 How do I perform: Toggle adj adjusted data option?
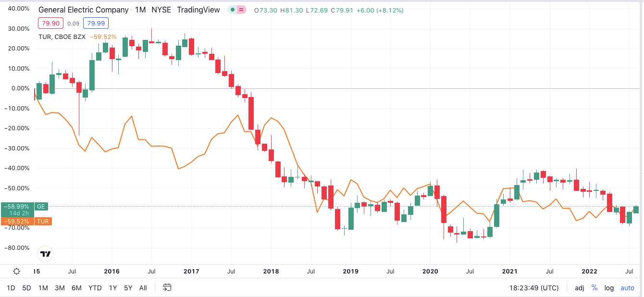(x=580, y=288)
